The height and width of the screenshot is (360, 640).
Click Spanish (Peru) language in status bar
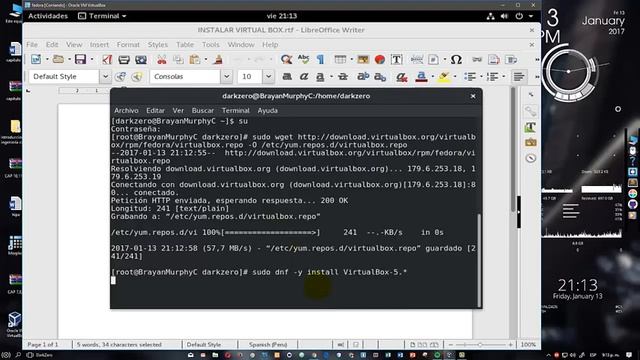tap(268, 344)
